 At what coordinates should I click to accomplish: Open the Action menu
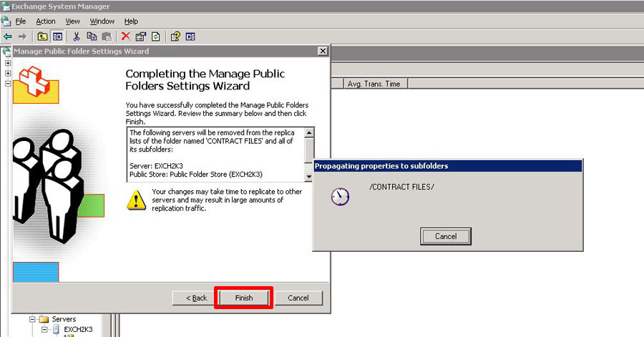click(46, 21)
